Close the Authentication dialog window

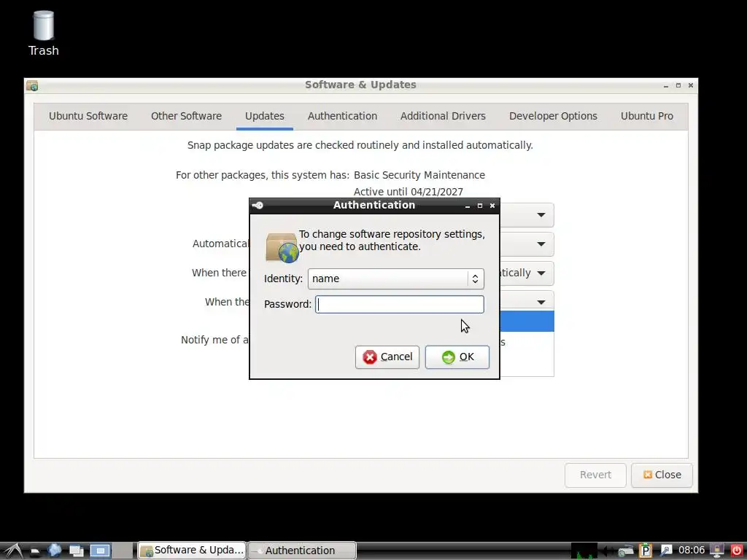[492, 206]
